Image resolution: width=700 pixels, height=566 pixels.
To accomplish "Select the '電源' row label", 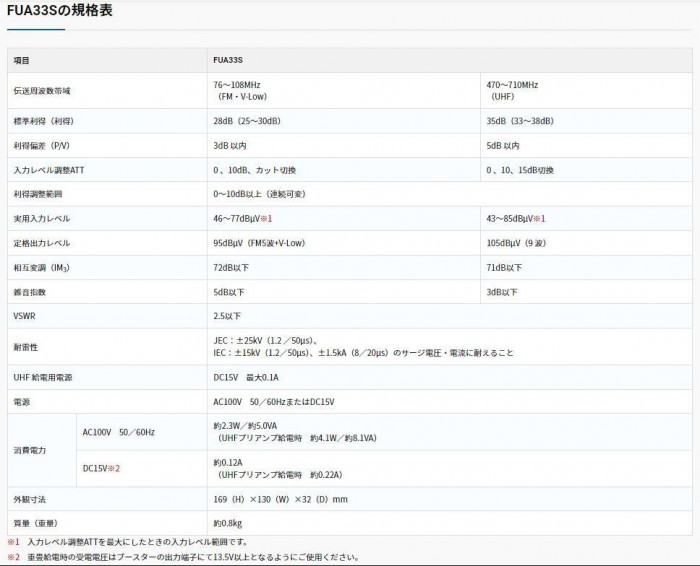I will 21,402.
